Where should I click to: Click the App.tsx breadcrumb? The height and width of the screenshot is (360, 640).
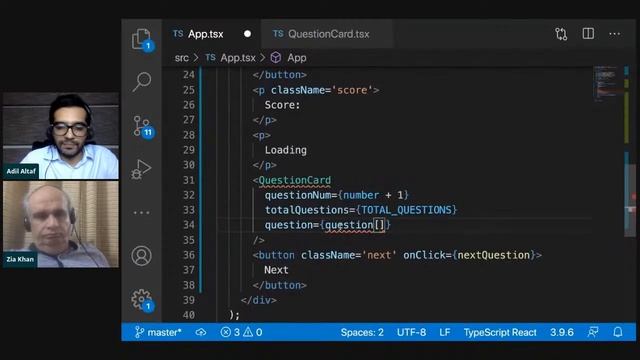point(231,58)
